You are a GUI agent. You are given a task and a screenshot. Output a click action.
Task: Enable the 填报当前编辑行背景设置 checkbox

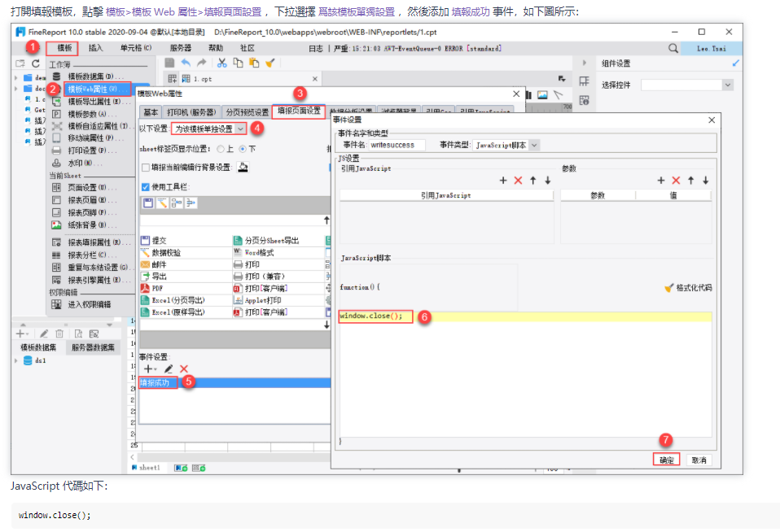(x=146, y=168)
